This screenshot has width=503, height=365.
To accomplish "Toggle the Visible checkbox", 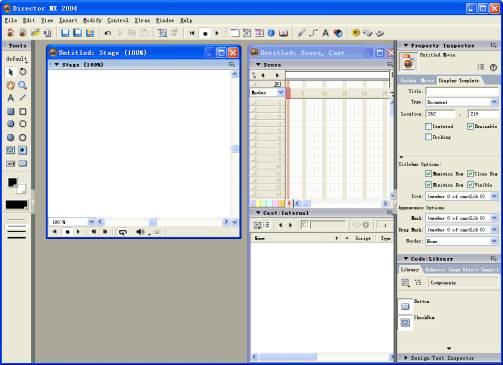I will click(x=470, y=184).
